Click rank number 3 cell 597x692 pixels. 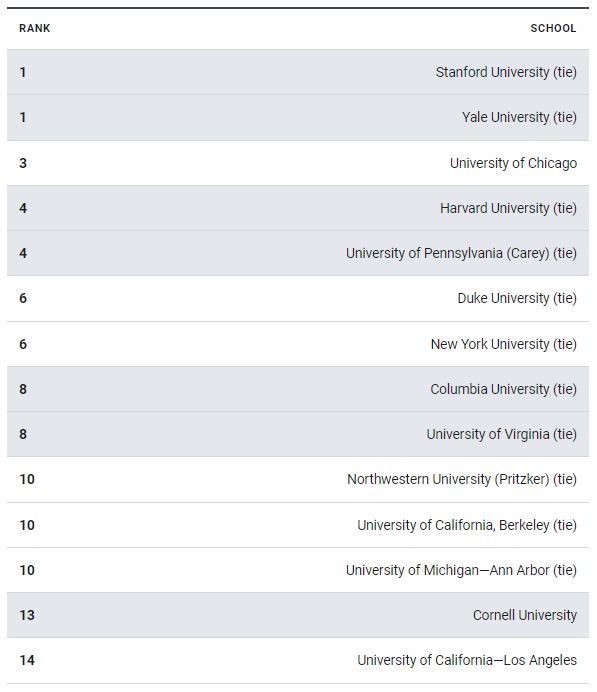tap(23, 163)
